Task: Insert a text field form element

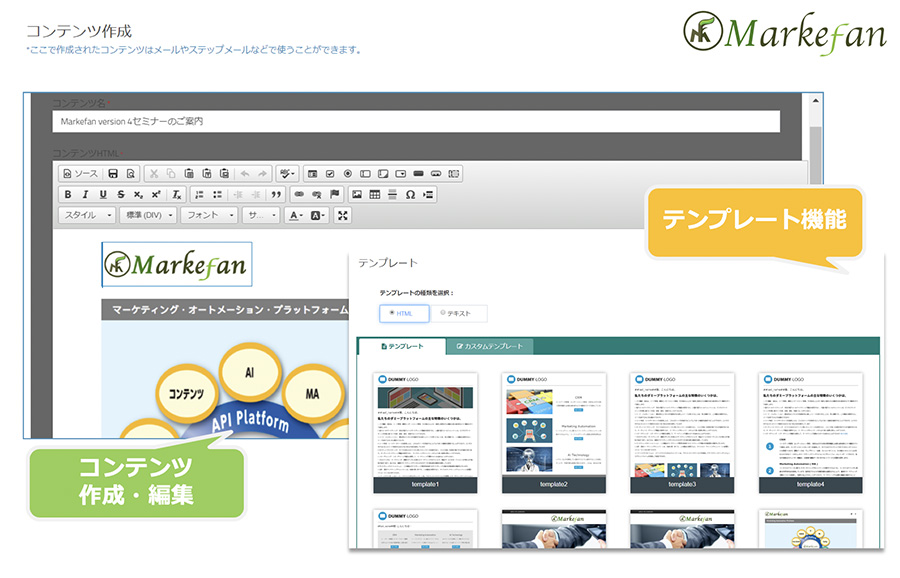Action: point(365,173)
